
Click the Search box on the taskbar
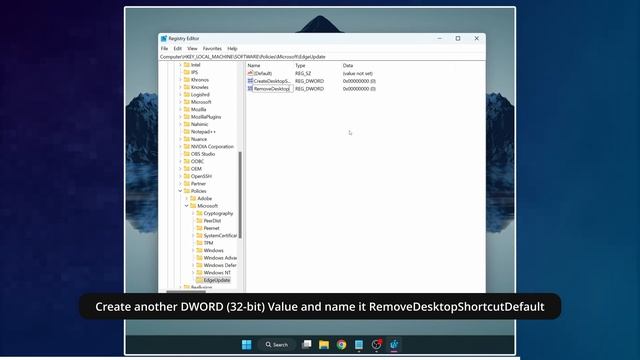(x=277, y=344)
